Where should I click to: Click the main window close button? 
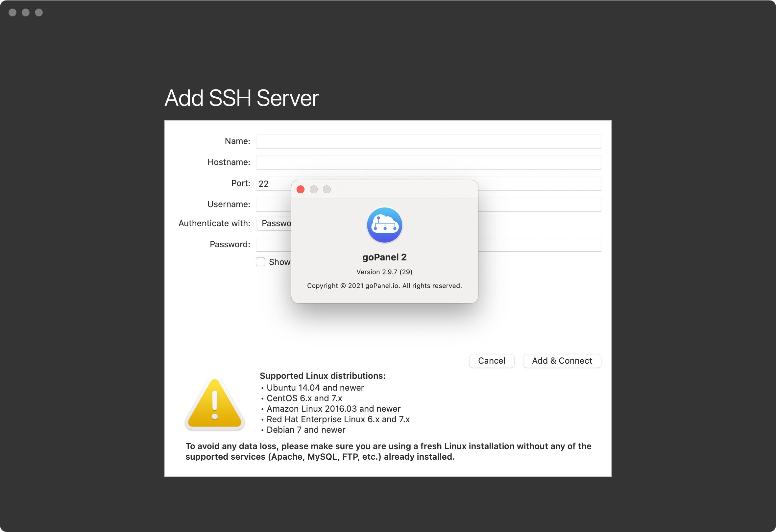click(x=12, y=12)
